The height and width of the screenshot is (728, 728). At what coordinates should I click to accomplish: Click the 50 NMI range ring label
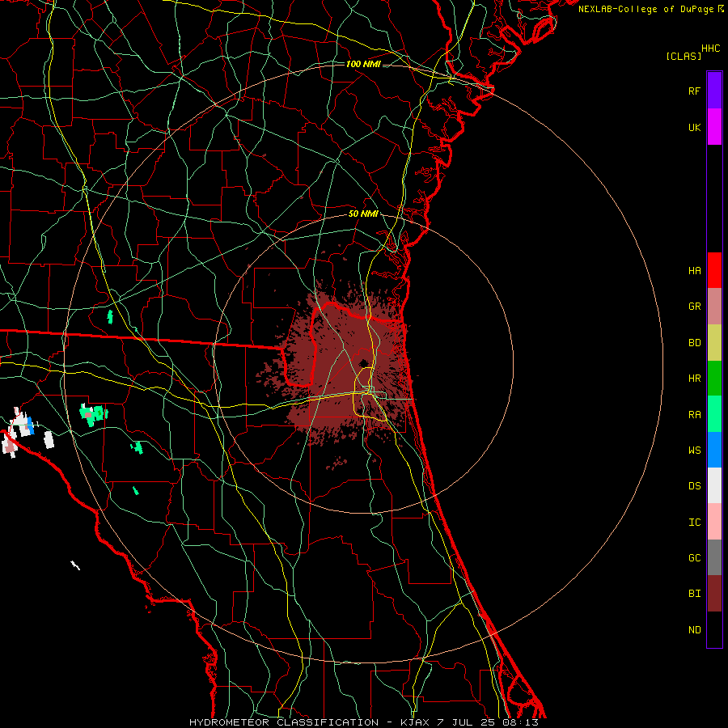coord(363,214)
